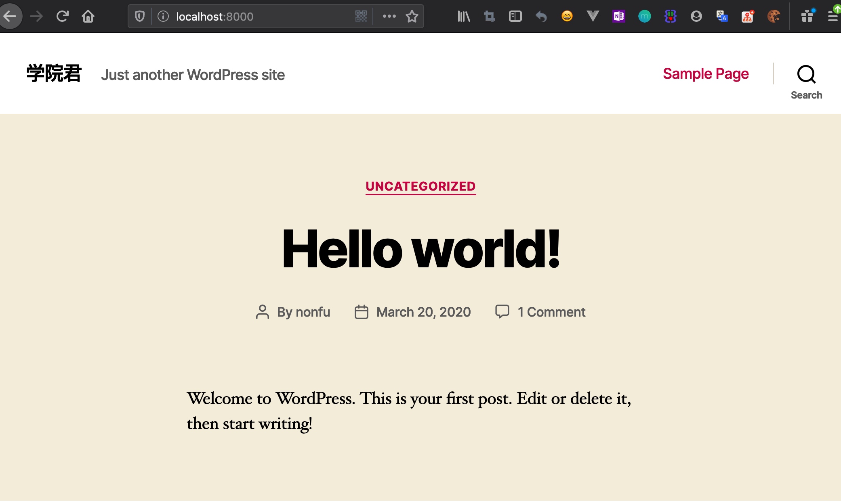Click the home page navigation icon

coord(88,16)
